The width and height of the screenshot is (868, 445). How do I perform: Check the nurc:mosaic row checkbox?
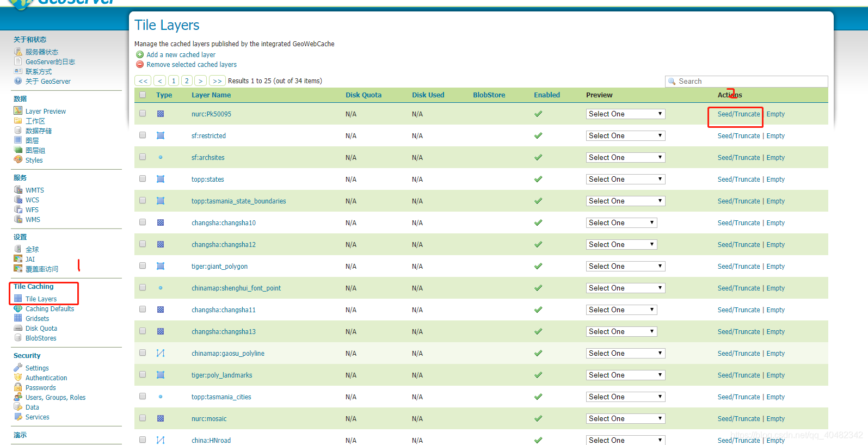[x=143, y=418]
